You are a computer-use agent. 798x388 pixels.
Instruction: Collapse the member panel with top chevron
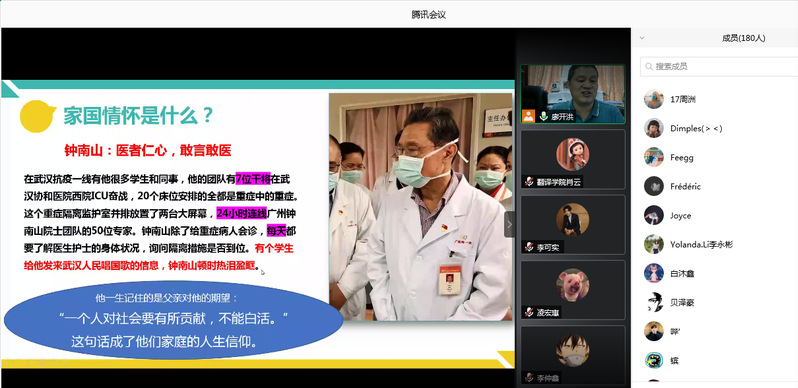pos(642,38)
